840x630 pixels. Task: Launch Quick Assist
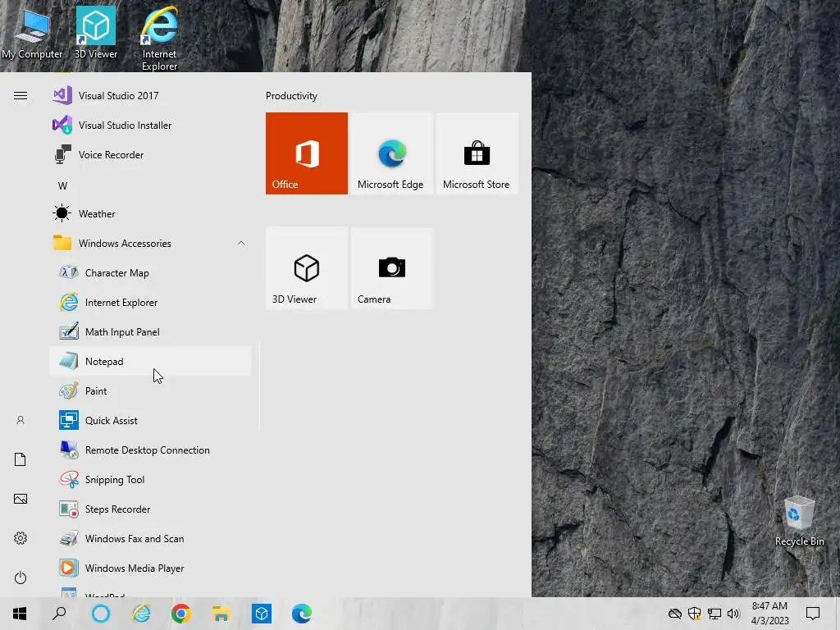[x=150, y=420]
